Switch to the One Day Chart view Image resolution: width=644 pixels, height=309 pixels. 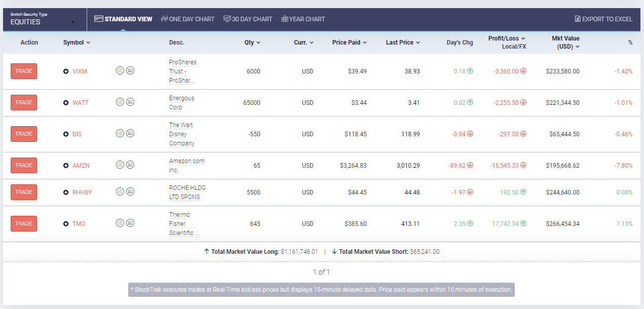coord(188,19)
